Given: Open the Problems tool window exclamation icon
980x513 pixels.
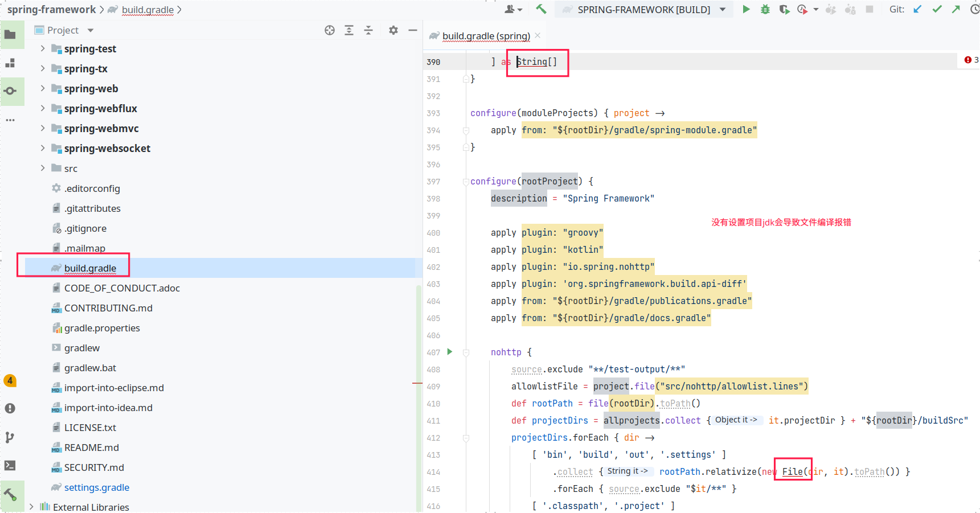Looking at the screenshot, I should [x=10, y=408].
